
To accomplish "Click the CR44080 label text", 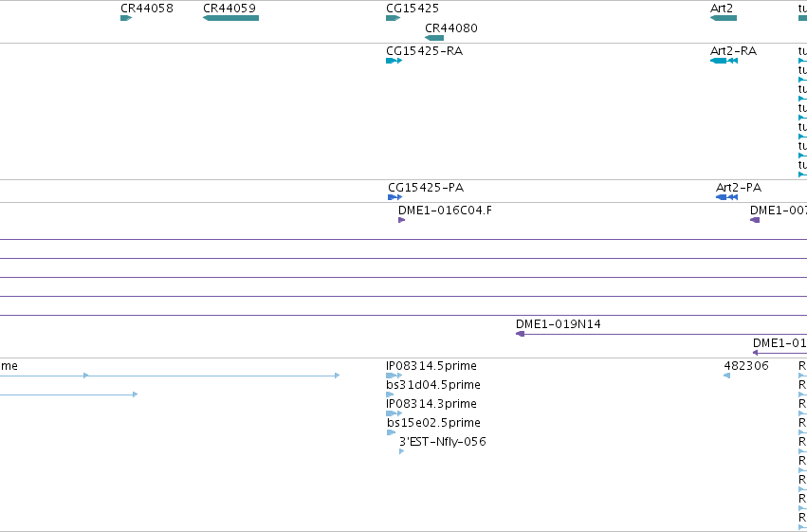I will pyautogui.click(x=450, y=28).
